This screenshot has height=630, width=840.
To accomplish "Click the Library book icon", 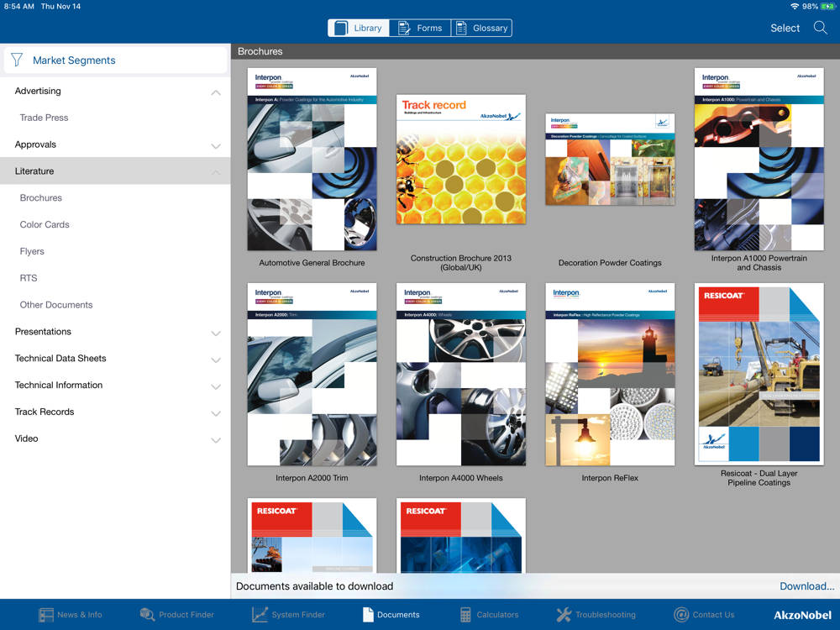I will pyautogui.click(x=341, y=28).
